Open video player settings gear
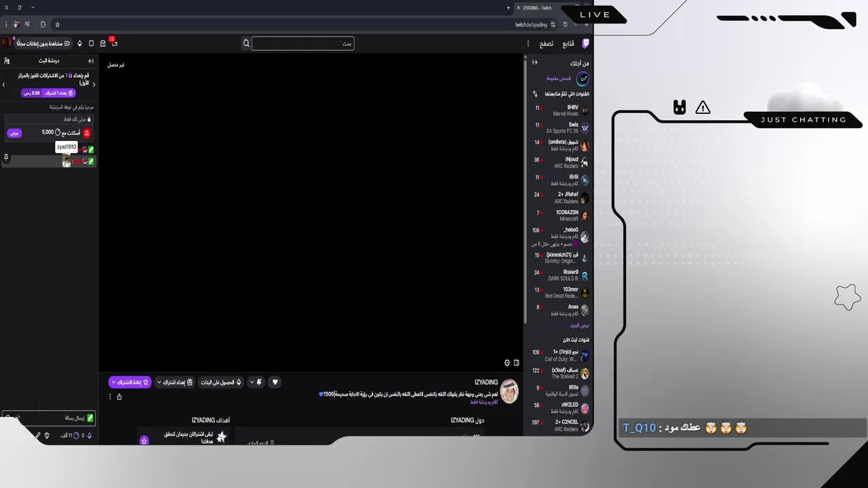This screenshot has width=868, height=488. (x=507, y=363)
